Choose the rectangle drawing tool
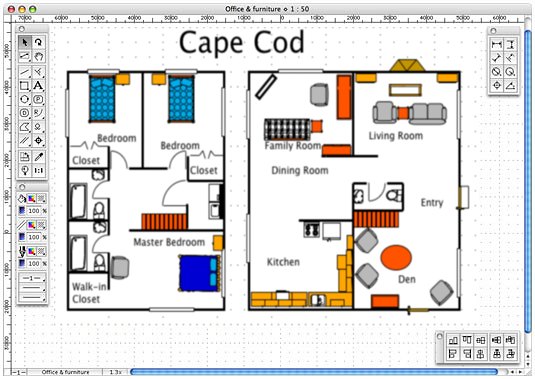This screenshot has width=535, height=379. click(x=25, y=85)
